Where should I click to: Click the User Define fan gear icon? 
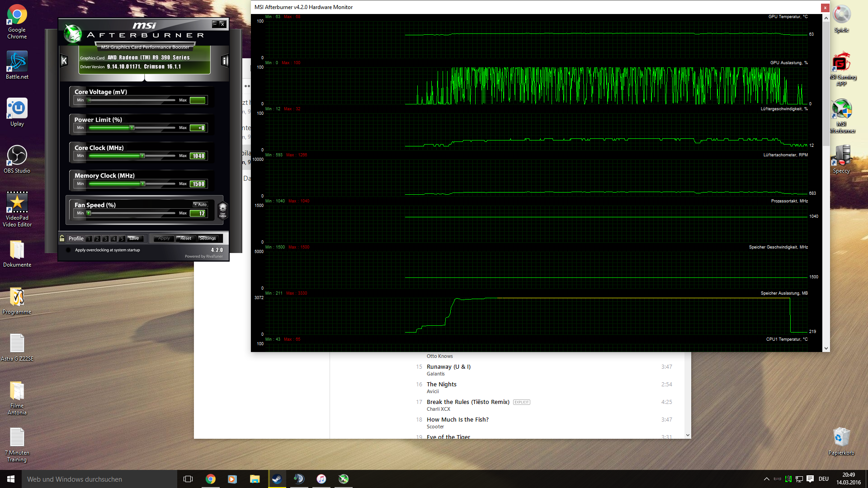pos(222,210)
